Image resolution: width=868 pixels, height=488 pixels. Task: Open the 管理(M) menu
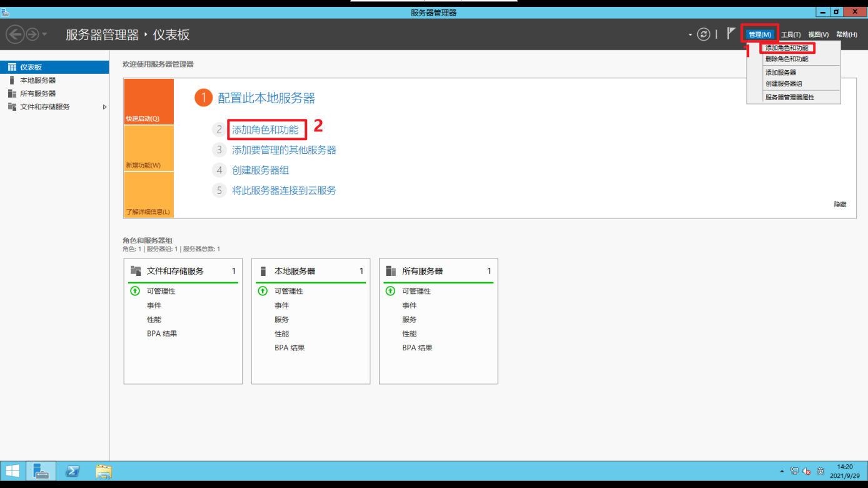[x=760, y=34]
